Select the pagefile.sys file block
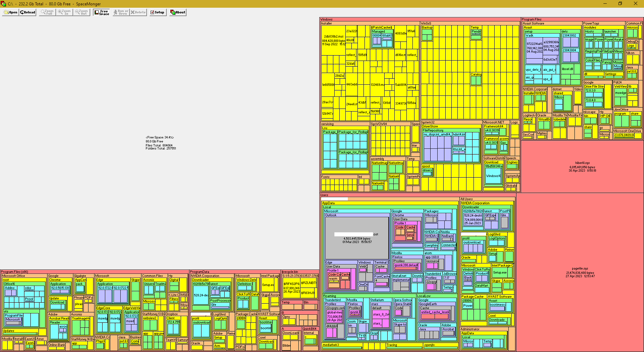Screen dimensions: 644x352 [580, 272]
